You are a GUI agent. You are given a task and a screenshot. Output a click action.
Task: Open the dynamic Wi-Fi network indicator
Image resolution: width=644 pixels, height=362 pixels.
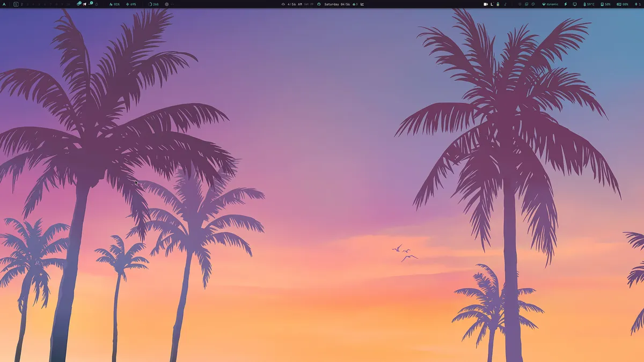(x=550, y=4)
